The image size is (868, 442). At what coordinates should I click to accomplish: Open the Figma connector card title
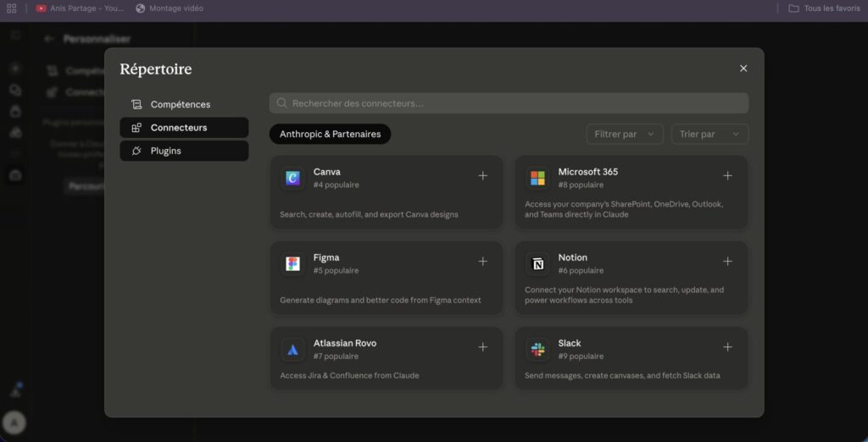coord(326,257)
